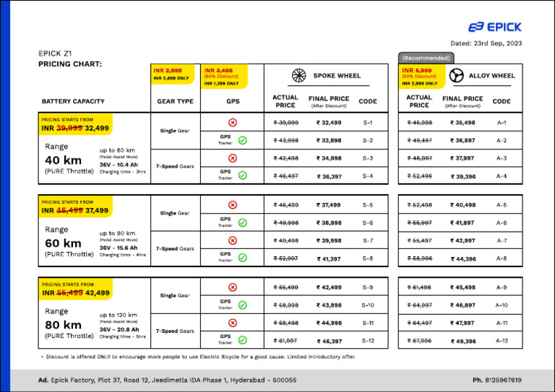Screen dimensions: 555x392
Task: Click final price ₹ 41,397
Action: 330,259
